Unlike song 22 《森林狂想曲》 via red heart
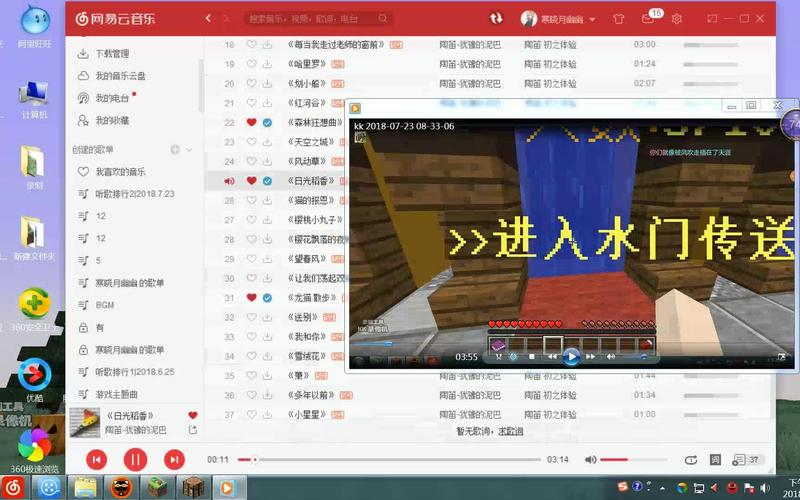800x500 pixels. click(251, 122)
